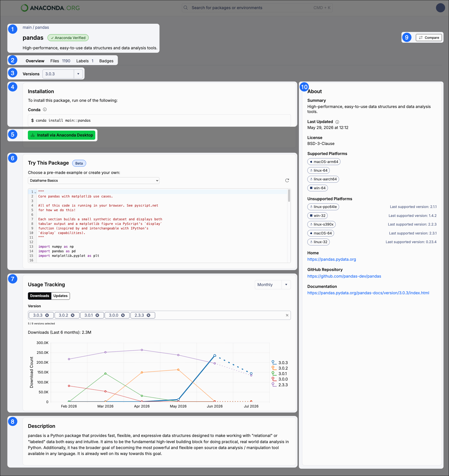The image size is (449, 476).
Task: Remove version 3.0.3 chip
Action: click(47, 315)
